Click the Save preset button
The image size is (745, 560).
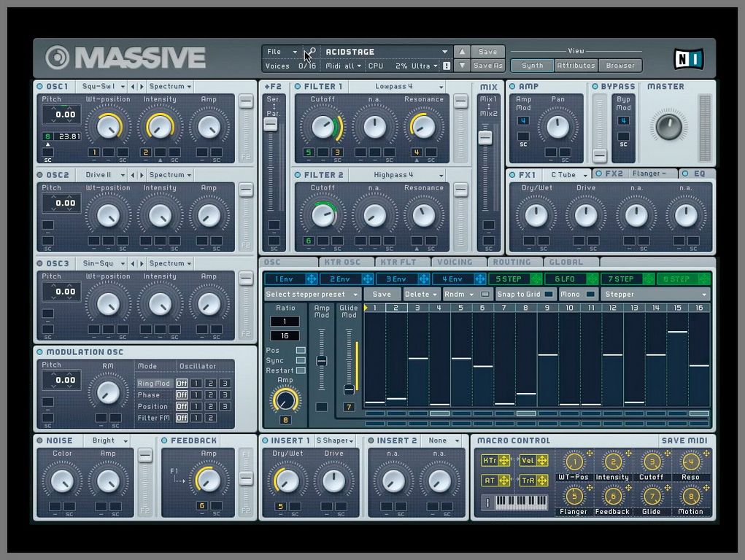(487, 52)
